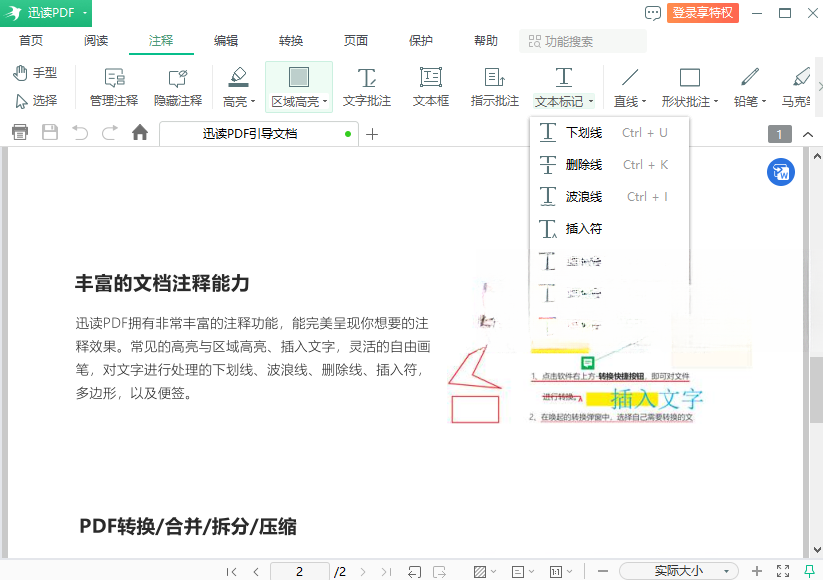Click the 文本标记 text markup icon
Screen dimensions: 823x580
(x=564, y=78)
